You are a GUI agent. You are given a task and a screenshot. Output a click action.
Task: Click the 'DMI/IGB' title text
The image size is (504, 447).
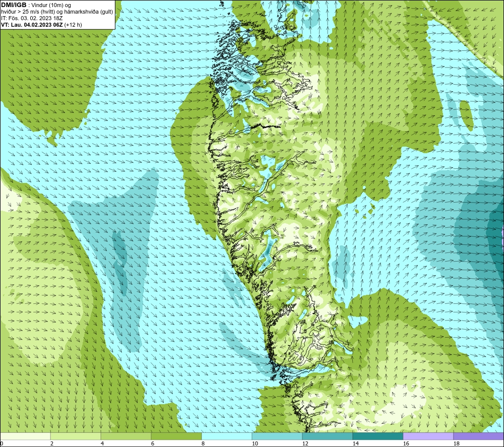pos(14,5)
